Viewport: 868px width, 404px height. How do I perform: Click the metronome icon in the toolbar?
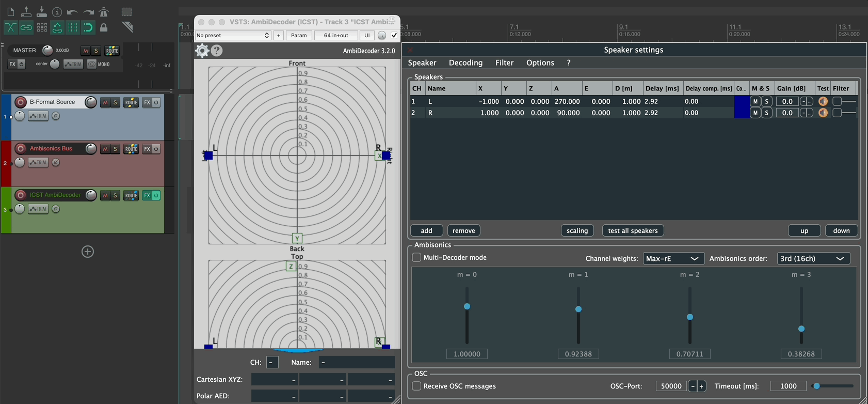[x=104, y=12]
